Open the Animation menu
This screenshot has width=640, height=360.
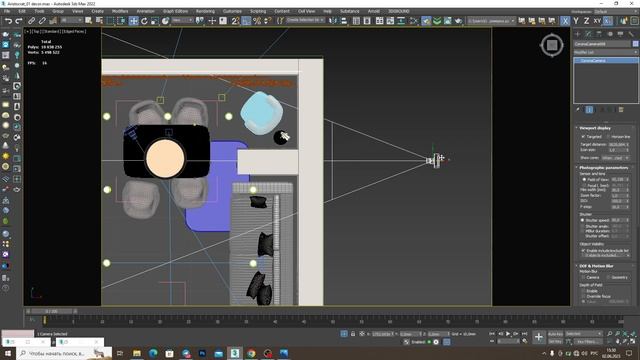(145, 11)
